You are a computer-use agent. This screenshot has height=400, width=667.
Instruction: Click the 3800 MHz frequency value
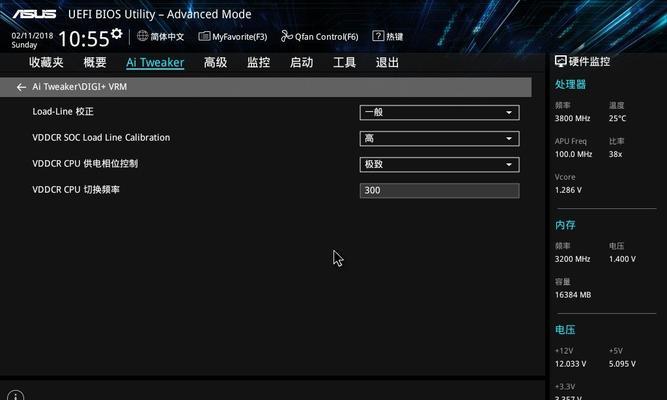[x=573, y=118]
